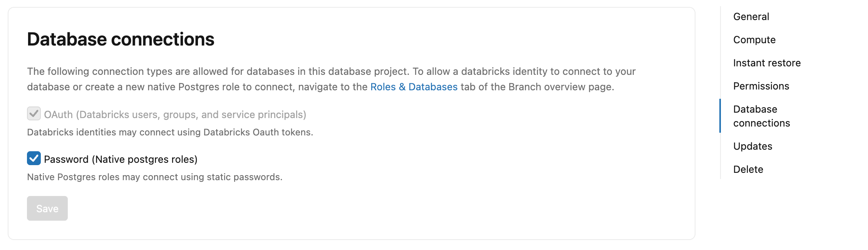Open the Compute settings section

click(754, 40)
